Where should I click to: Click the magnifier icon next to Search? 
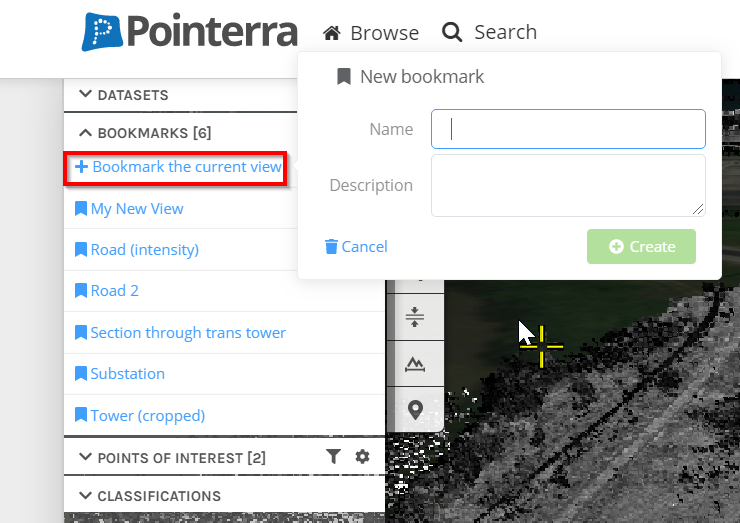tap(452, 33)
